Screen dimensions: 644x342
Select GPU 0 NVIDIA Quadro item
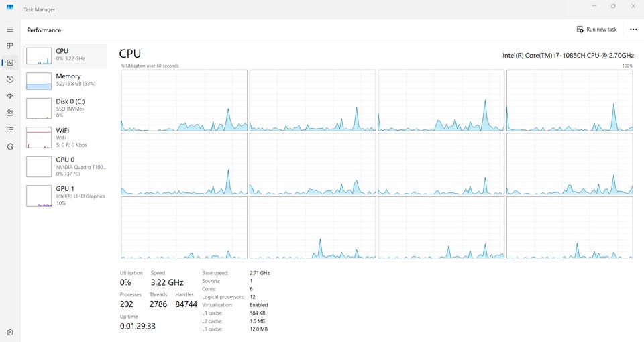point(65,166)
